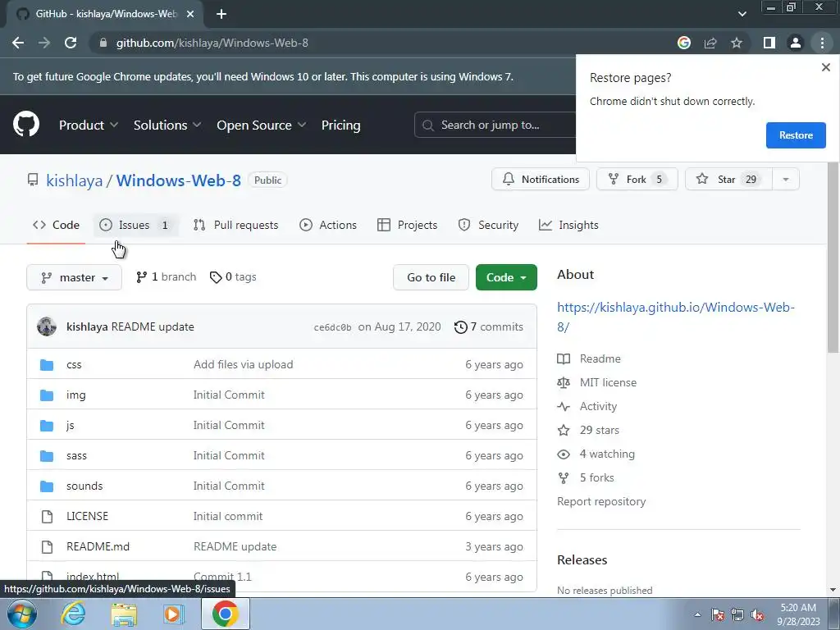Open the Windows Start button
Screen dimensions: 840x630
click(21, 614)
